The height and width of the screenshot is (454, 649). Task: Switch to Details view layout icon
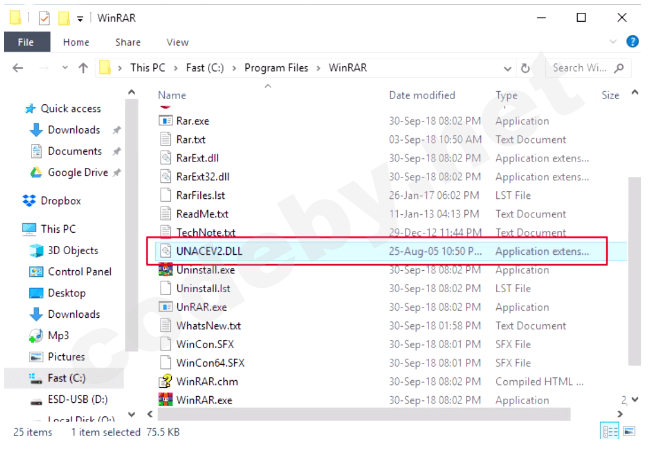(610, 432)
